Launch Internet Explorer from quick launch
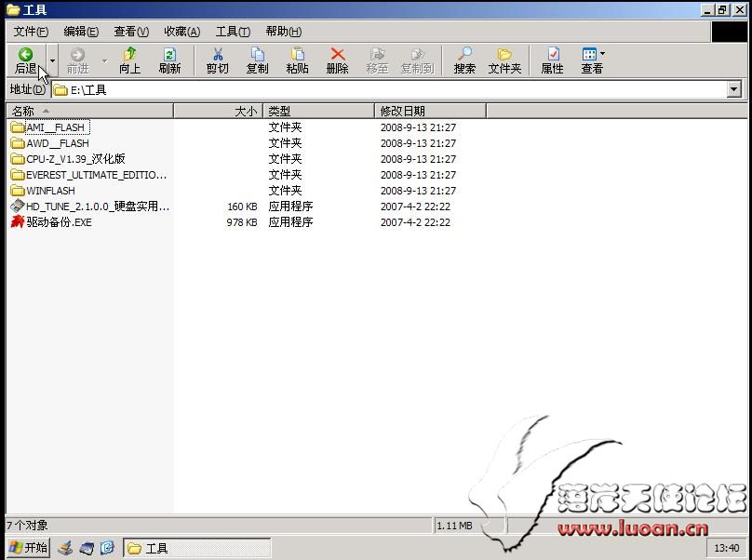Viewport: 752px width, 560px height. (108, 548)
